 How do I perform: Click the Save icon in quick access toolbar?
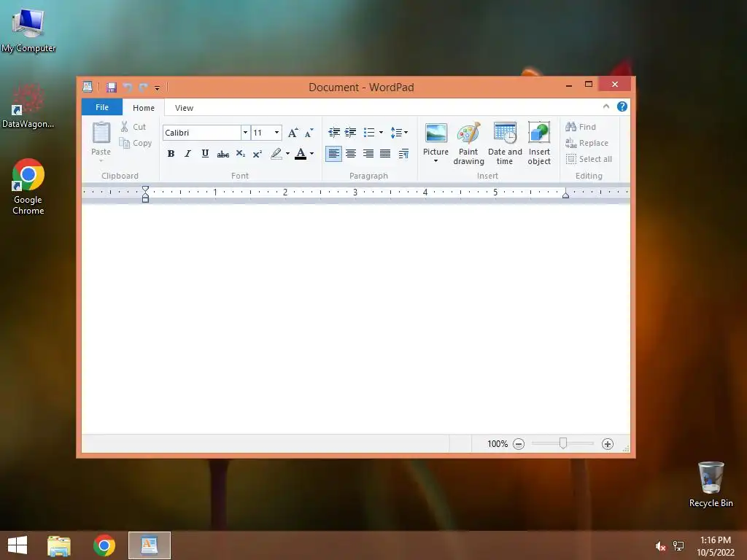pos(112,87)
